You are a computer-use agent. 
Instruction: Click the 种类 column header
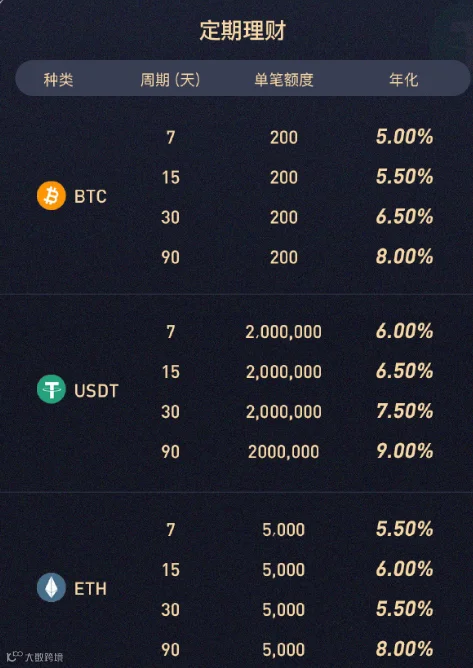(x=58, y=80)
